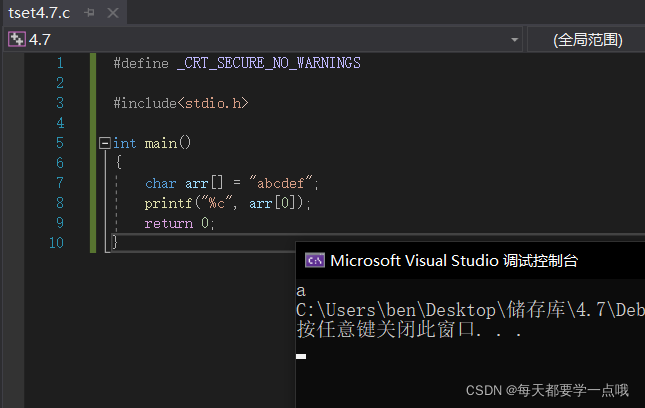Click line number 1 in the gutter
Image resolution: width=645 pixels, height=408 pixels.
tap(59, 63)
